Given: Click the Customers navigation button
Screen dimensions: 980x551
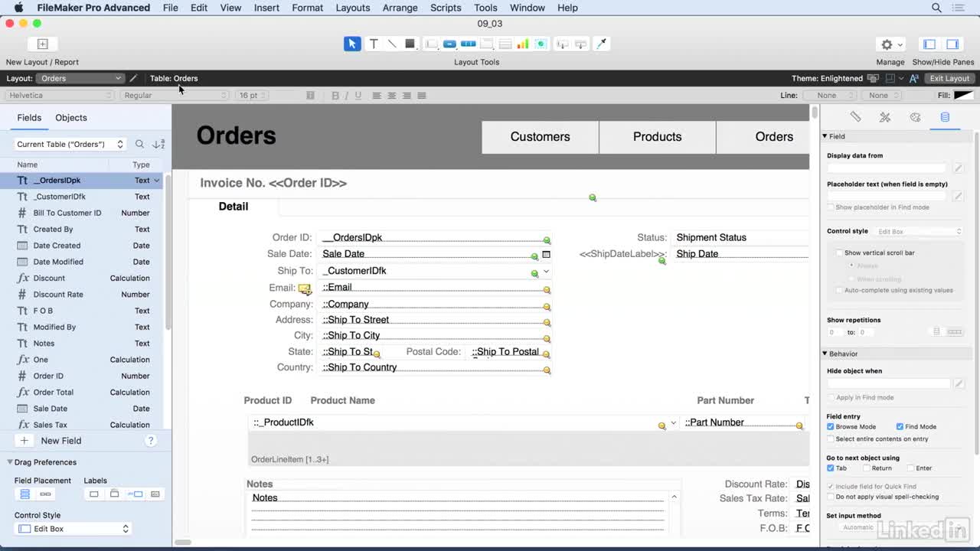Looking at the screenshot, I should click(x=541, y=137).
